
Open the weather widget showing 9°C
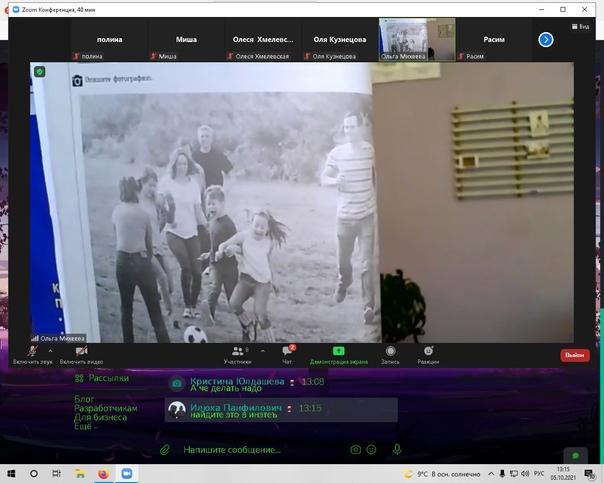click(442, 474)
